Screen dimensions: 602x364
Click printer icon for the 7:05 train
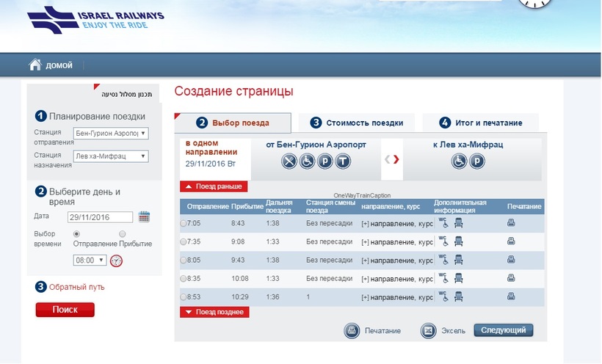point(511,223)
